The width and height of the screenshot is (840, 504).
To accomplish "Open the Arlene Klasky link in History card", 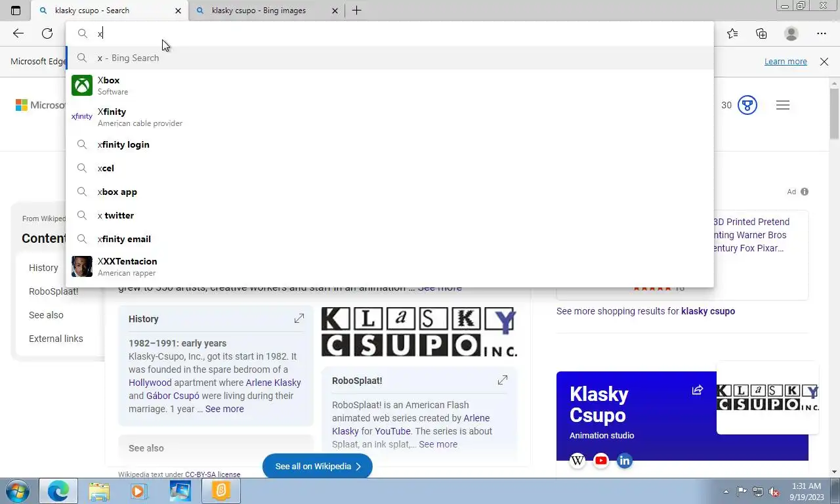I will (273, 383).
